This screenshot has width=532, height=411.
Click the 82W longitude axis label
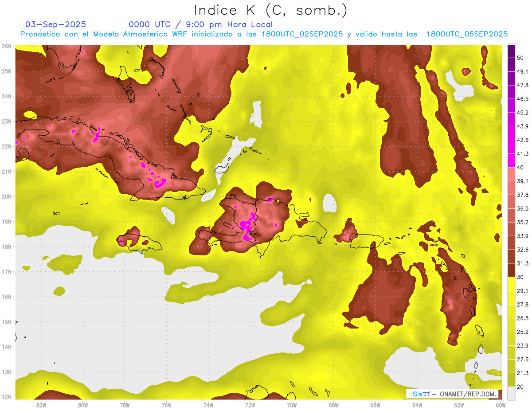(x=41, y=405)
